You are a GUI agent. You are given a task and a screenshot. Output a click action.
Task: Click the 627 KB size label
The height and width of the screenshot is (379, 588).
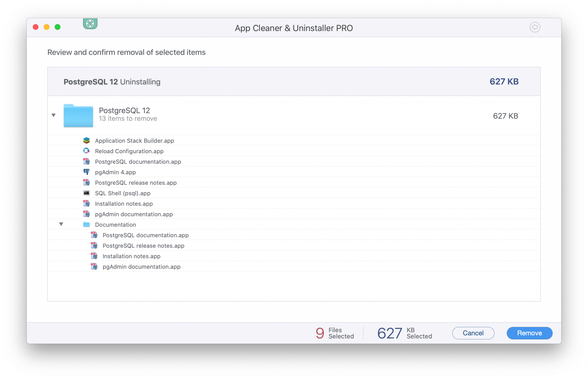click(504, 81)
